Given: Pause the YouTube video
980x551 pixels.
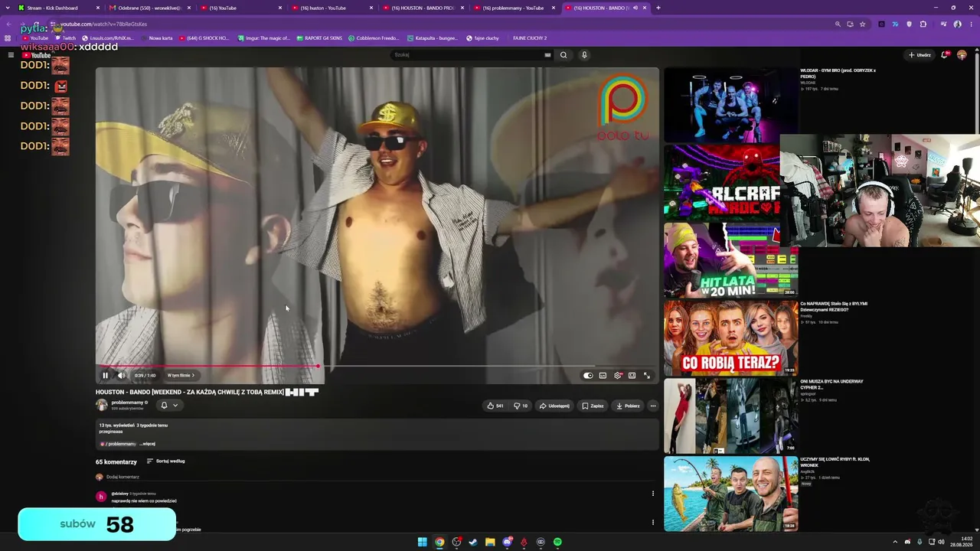Looking at the screenshot, I should [x=106, y=376].
